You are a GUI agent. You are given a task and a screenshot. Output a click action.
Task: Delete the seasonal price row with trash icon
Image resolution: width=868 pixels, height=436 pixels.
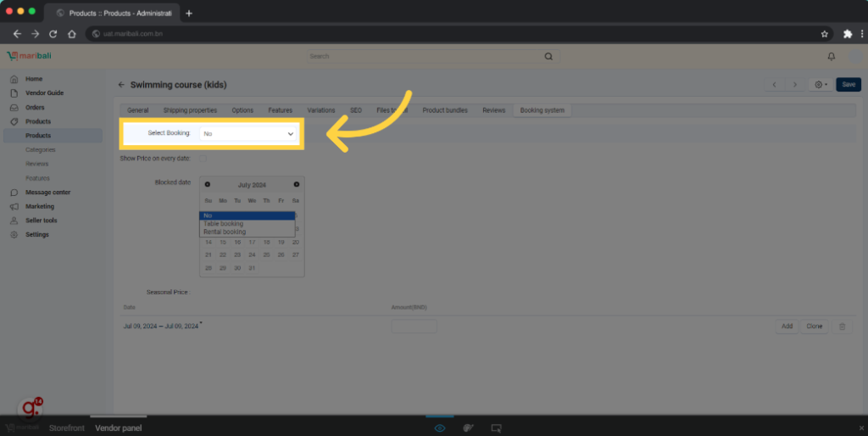click(842, 327)
